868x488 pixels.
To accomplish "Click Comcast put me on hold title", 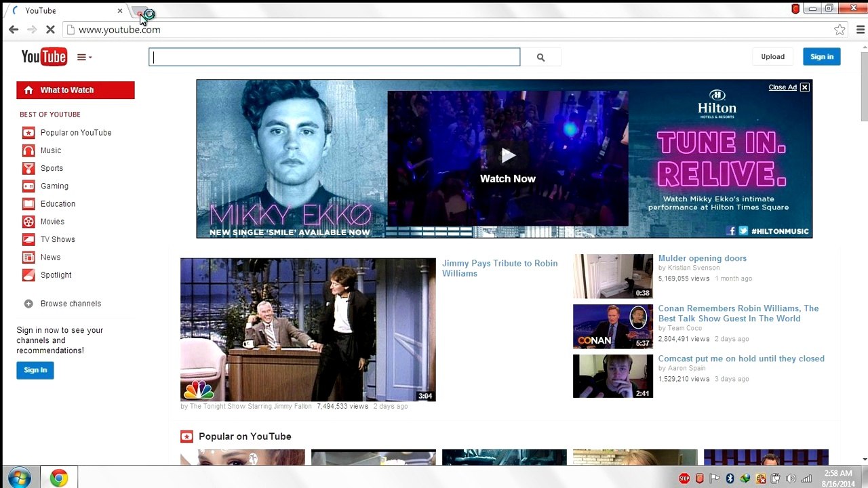I will coord(741,359).
